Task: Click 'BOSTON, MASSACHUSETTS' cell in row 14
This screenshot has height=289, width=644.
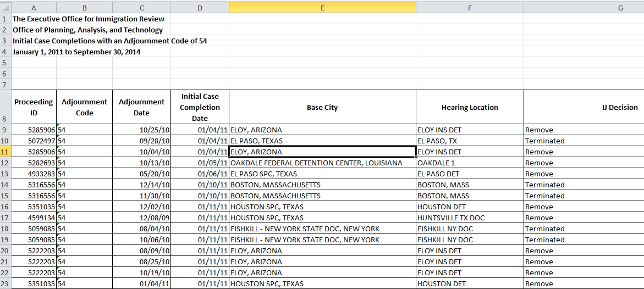Action: click(322, 185)
